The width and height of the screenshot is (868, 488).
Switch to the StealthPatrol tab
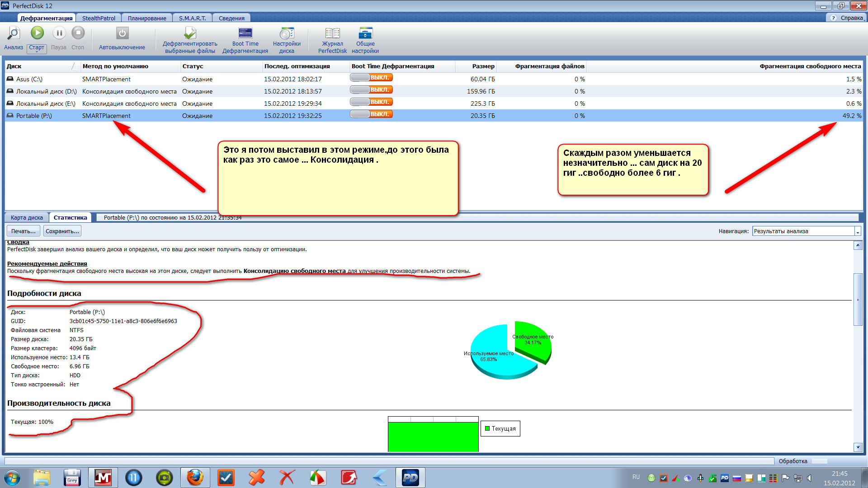point(99,18)
